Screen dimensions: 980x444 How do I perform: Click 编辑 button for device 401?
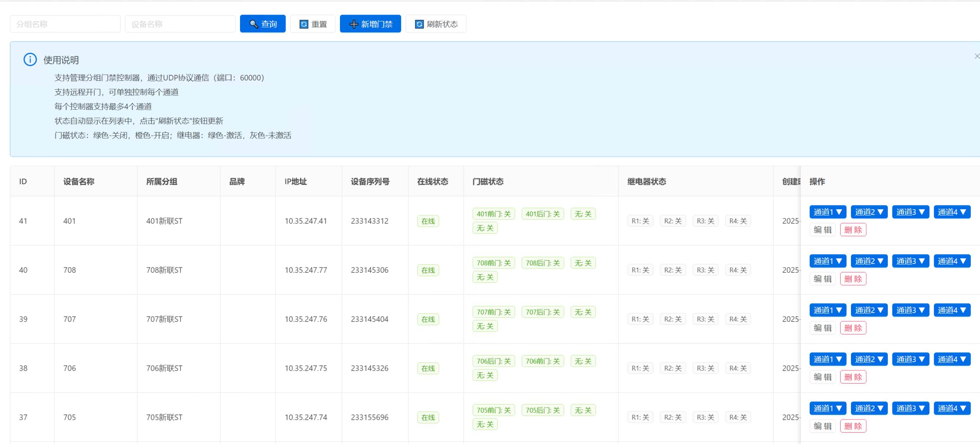pos(822,230)
